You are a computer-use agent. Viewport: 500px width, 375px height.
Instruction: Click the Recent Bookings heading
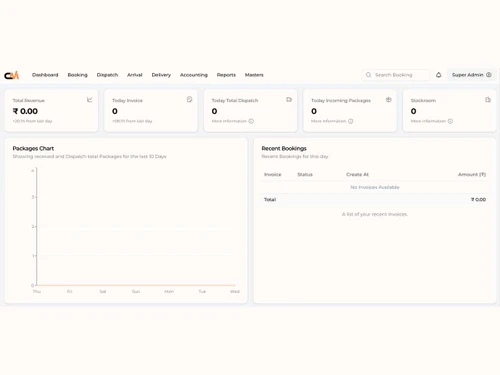(284, 148)
